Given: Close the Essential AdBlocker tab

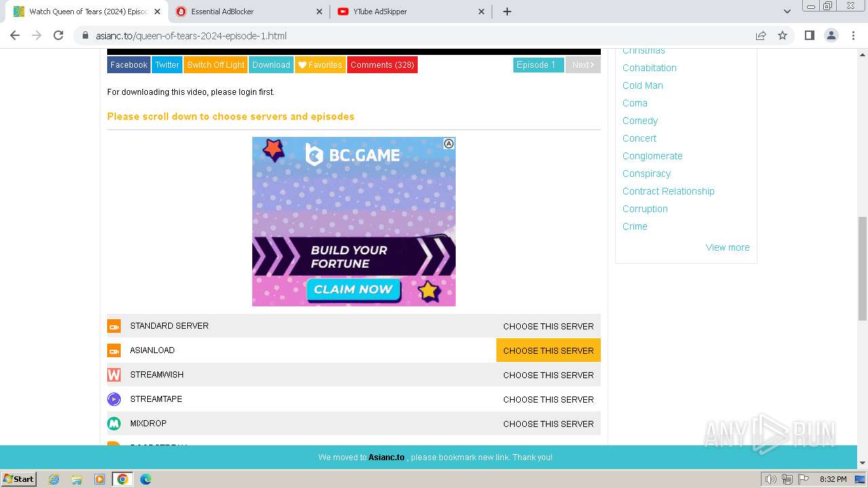Looking at the screenshot, I should [x=320, y=12].
